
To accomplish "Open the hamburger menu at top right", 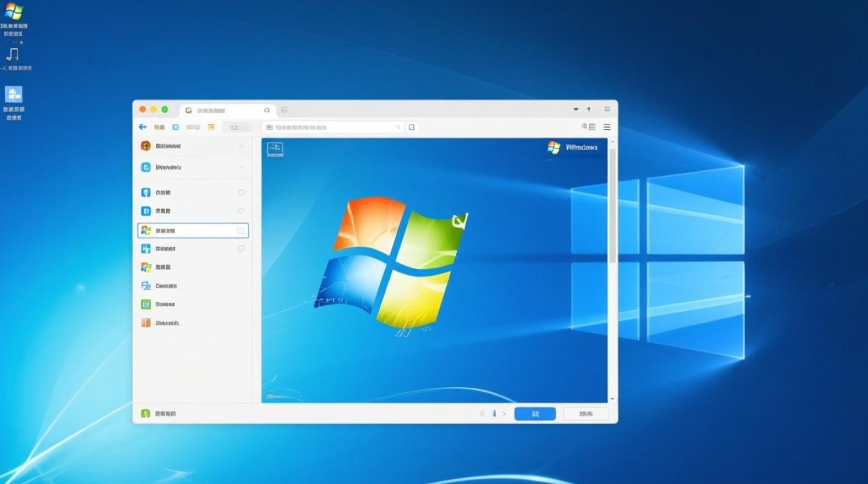I will (606, 126).
